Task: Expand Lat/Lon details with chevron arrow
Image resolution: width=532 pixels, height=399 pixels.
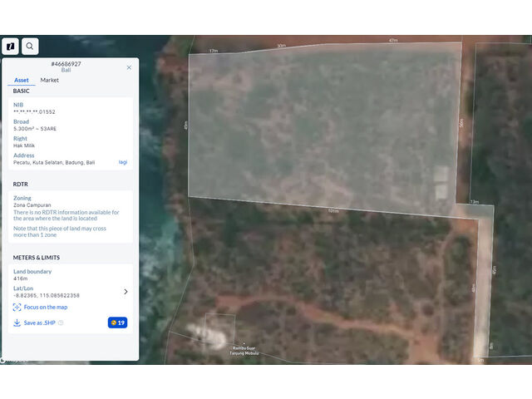Action: [126, 292]
